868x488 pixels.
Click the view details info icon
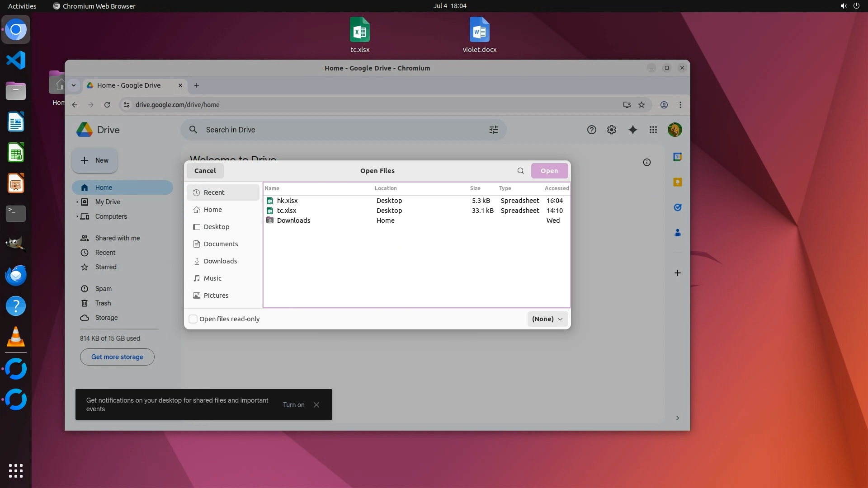(x=646, y=162)
